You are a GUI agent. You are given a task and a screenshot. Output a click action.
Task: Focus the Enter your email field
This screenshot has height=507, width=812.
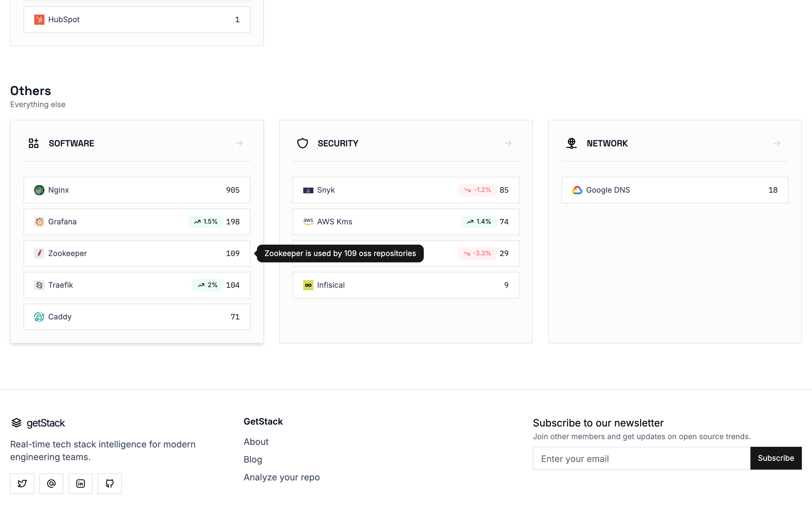(x=641, y=459)
